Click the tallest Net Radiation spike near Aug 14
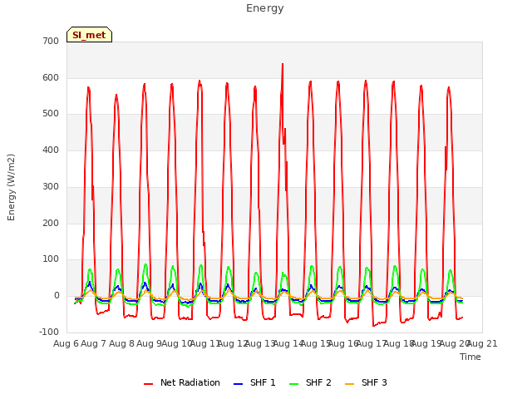532x399 pixels. click(283, 65)
